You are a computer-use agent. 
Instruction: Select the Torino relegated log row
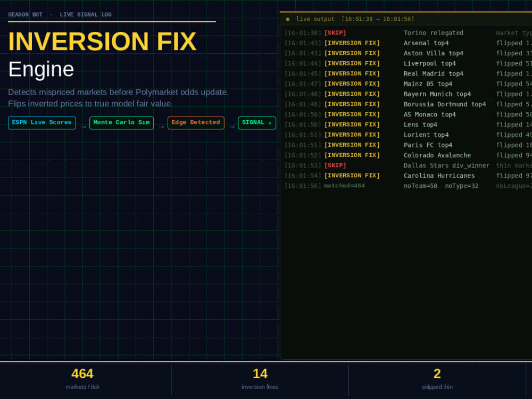tap(408, 33)
